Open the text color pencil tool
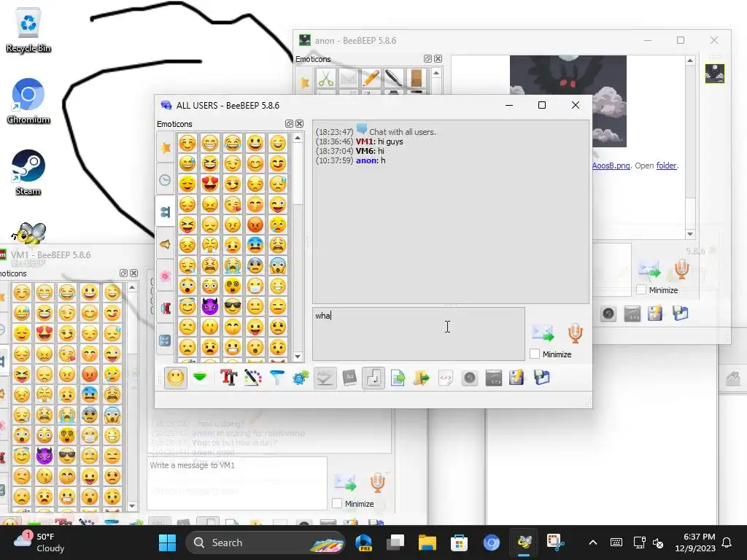This screenshot has height=560, width=747. tap(253, 378)
